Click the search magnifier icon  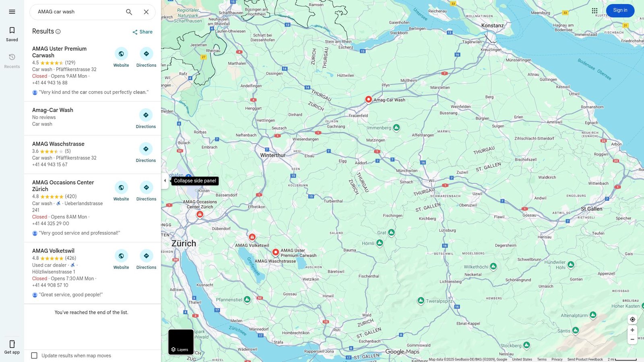(x=129, y=12)
